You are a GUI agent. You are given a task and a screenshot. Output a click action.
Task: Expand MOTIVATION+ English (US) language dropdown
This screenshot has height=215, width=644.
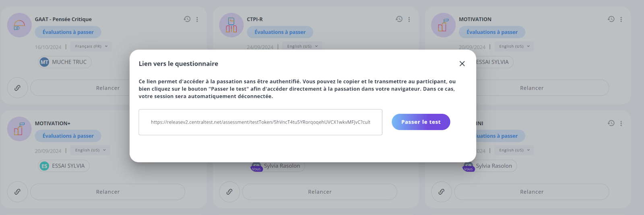(x=91, y=150)
